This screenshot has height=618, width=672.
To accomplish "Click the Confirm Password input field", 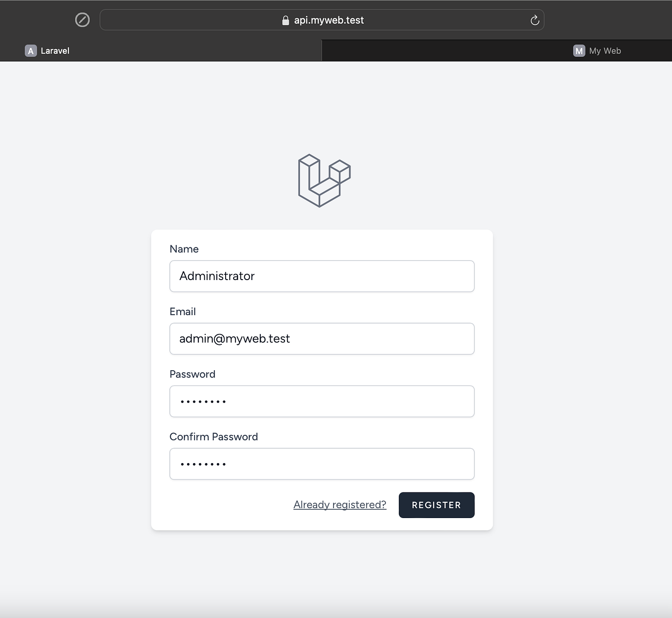I will coord(322,464).
